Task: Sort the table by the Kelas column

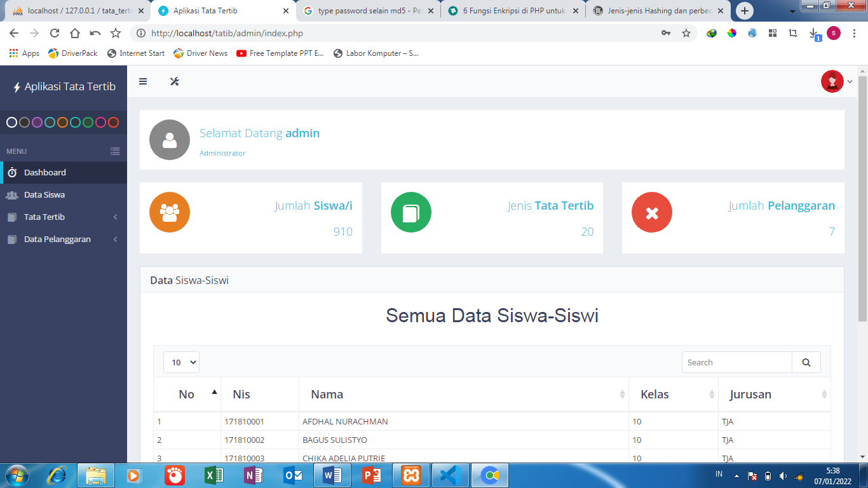Action: click(x=674, y=395)
